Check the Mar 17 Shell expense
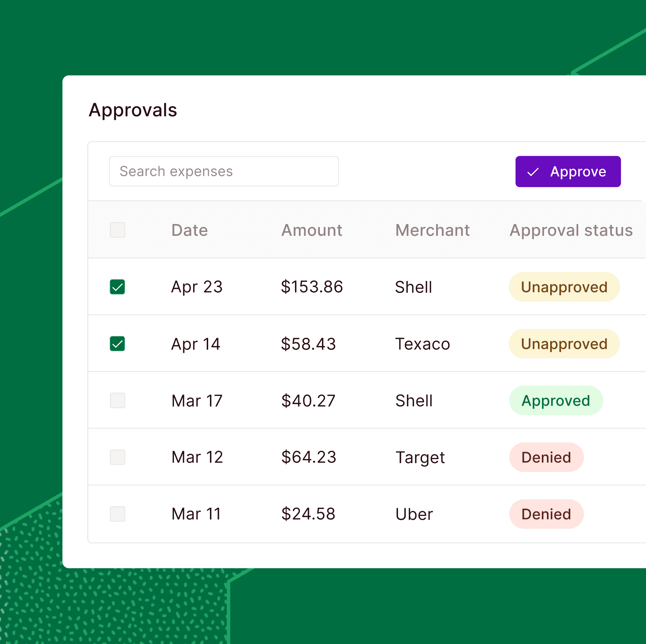This screenshot has width=646, height=644. pos(117,401)
